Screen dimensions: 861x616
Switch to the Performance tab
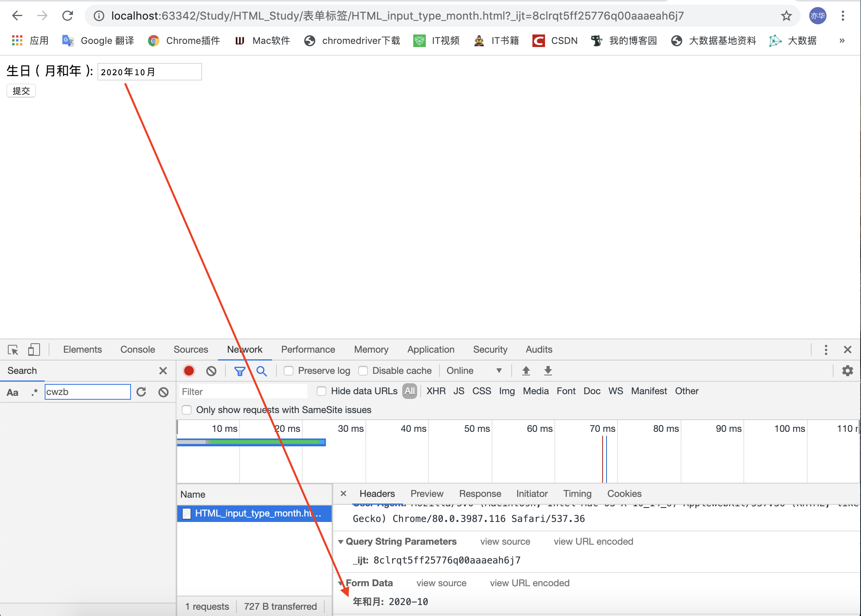(308, 350)
